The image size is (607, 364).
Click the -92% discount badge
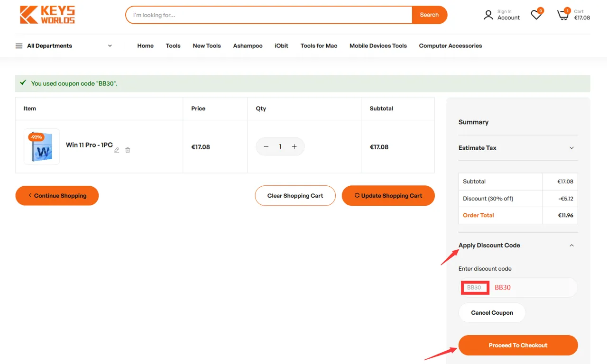coord(36,137)
